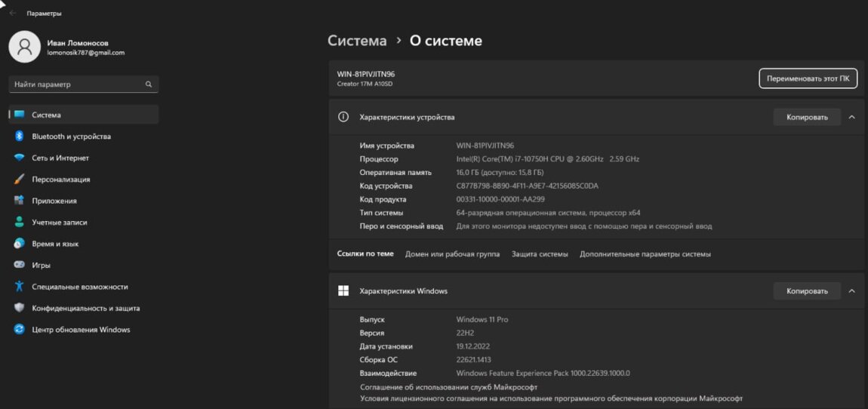Copy Windows specifications with Копировать
The width and height of the screenshot is (868, 409).
(x=807, y=291)
